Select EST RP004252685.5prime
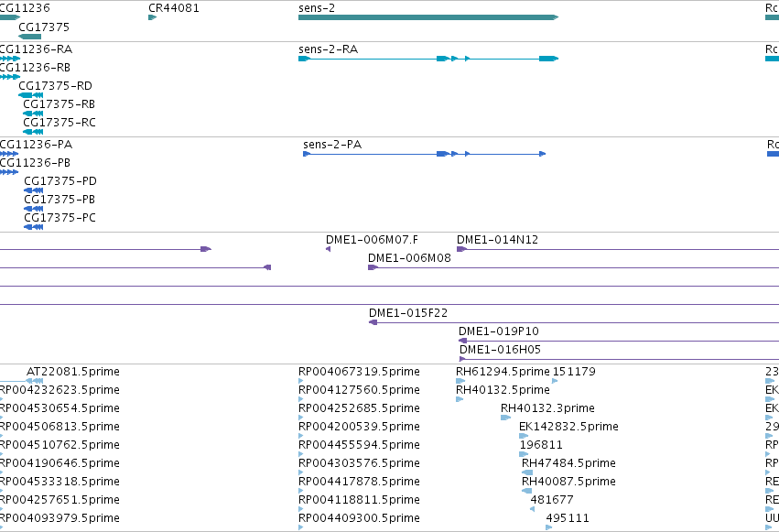The height and width of the screenshot is (532, 779). click(x=359, y=408)
